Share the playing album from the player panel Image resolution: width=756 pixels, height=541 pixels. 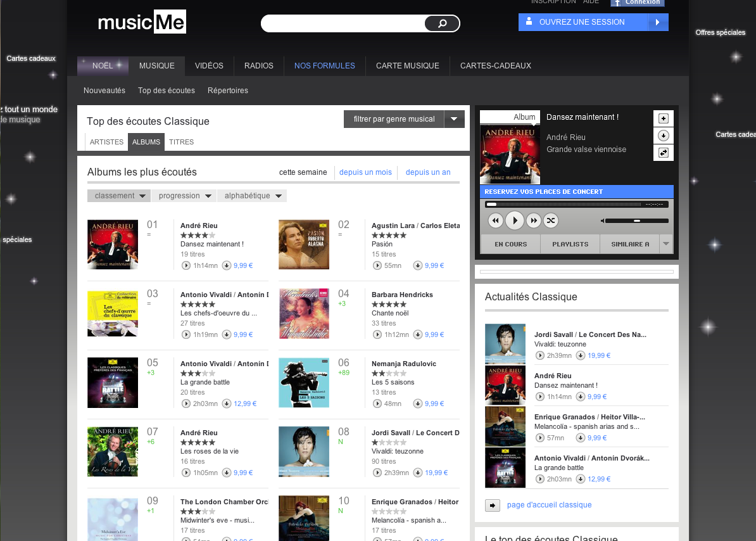point(664,153)
